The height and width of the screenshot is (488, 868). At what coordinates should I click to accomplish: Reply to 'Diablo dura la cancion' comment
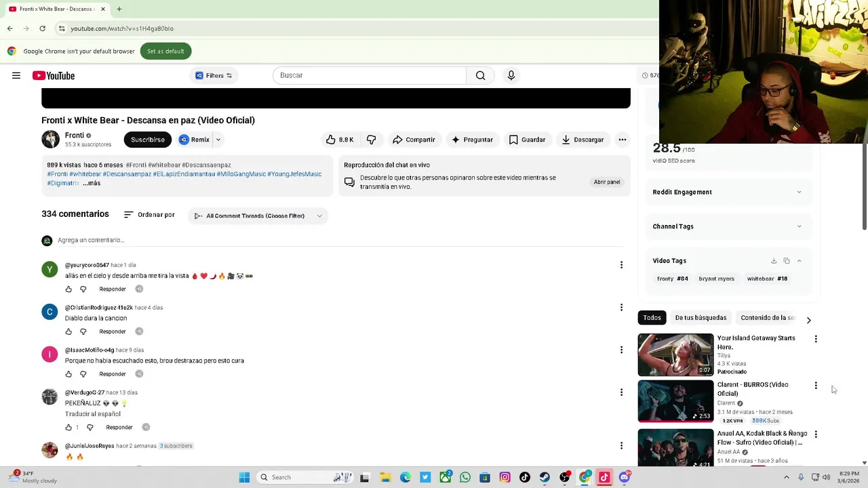pos(113,331)
